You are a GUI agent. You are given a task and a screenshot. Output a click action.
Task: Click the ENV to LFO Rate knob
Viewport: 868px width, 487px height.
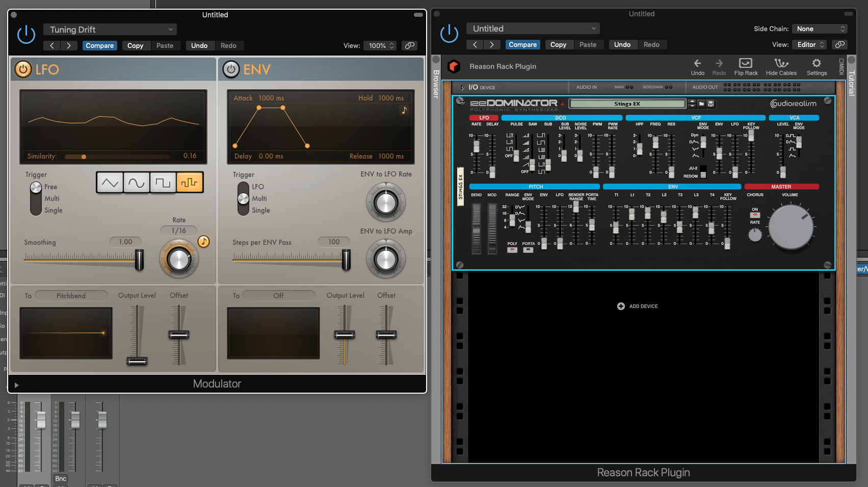pyautogui.click(x=386, y=203)
